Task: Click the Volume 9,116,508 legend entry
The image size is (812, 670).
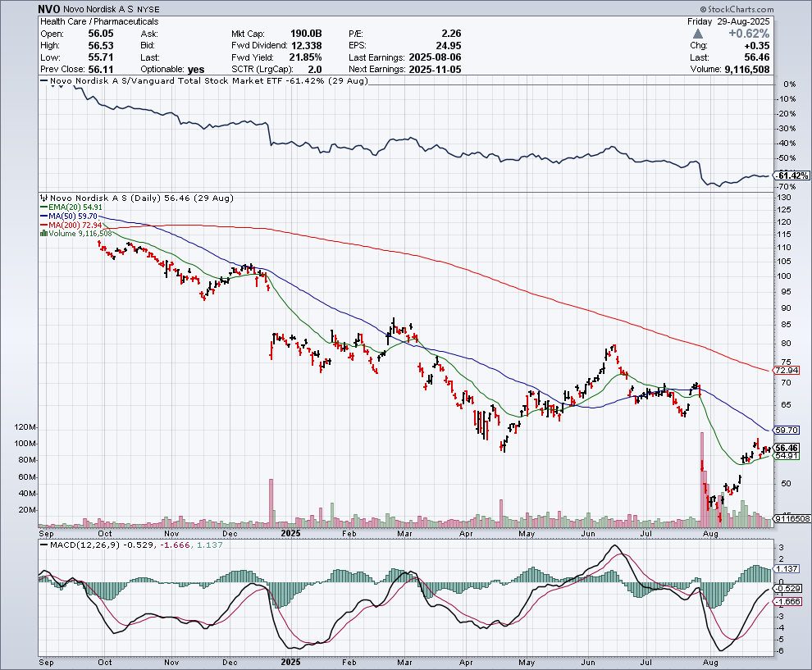Action: pyautogui.click(x=76, y=234)
